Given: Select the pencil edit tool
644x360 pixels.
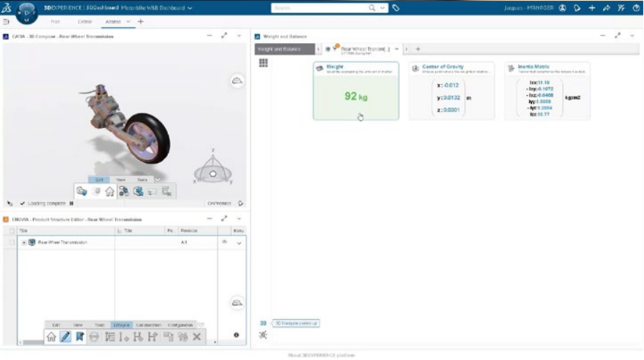Looking at the screenshot, I should click(x=65, y=337).
